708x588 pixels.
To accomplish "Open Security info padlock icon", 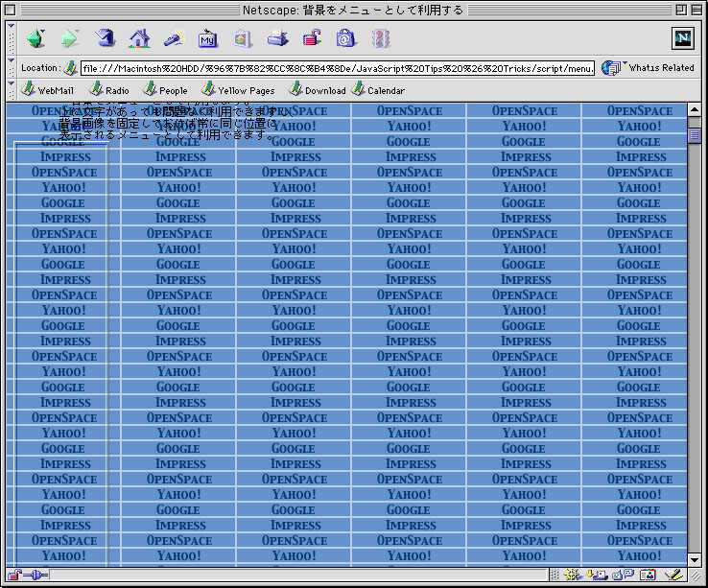I will (312, 38).
